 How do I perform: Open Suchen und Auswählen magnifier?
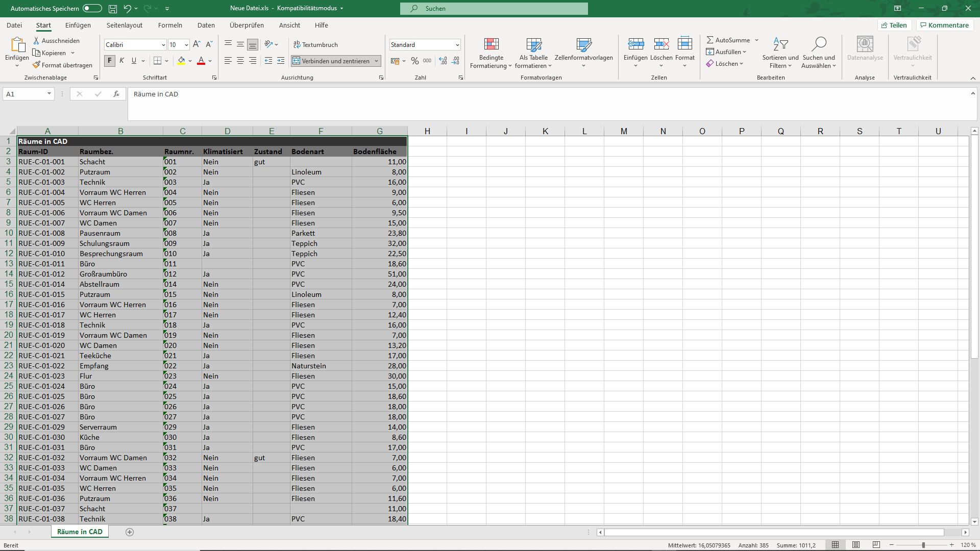click(x=819, y=45)
